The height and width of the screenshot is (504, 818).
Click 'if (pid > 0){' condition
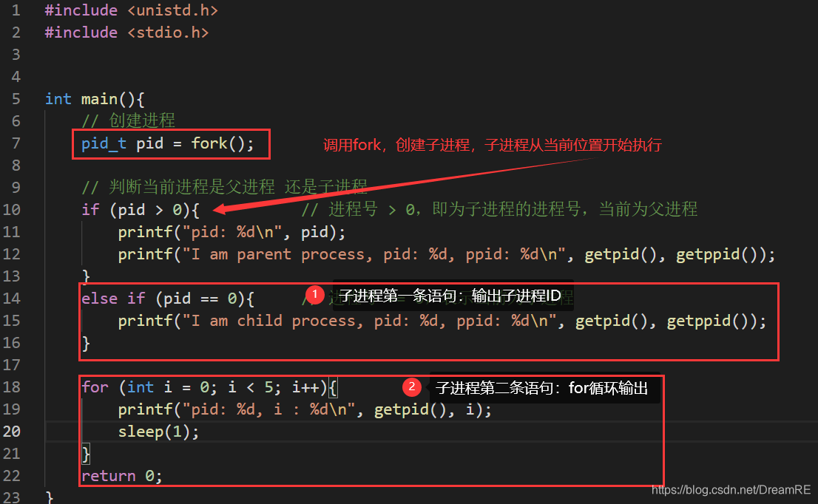(141, 210)
